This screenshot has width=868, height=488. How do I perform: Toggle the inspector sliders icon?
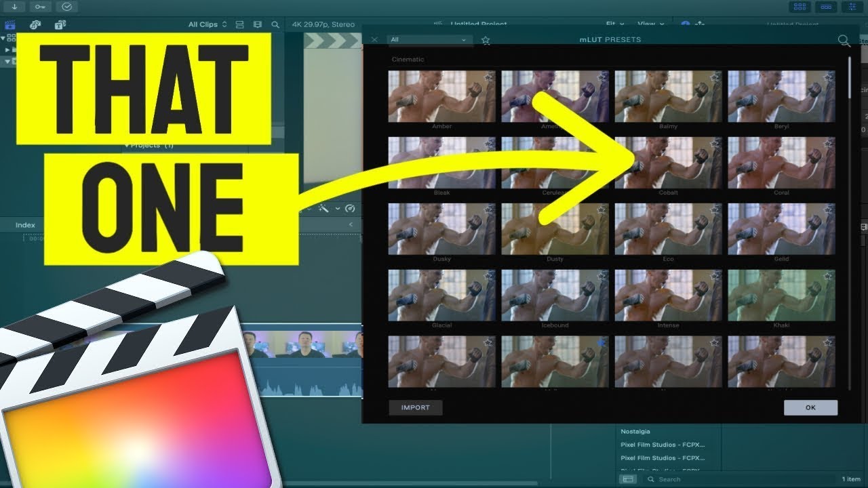coord(851,7)
